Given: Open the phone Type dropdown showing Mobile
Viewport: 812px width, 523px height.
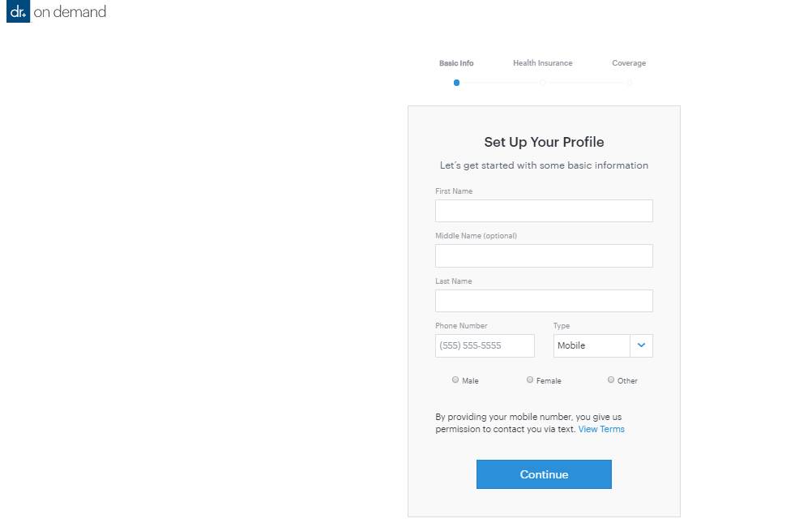Looking at the screenshot, I should coord(592,345).
